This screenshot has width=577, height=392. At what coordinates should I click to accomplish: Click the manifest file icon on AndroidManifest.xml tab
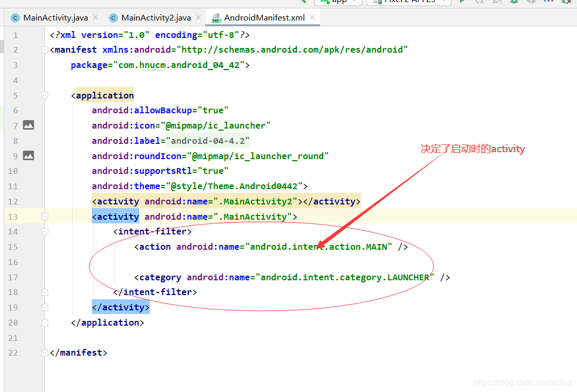(216, 18)
